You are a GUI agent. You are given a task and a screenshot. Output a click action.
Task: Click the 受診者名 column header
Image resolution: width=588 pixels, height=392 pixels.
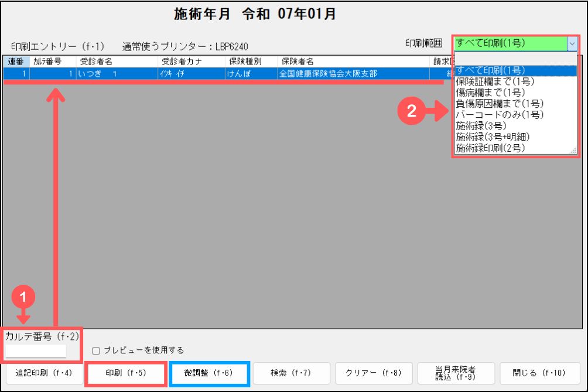tap(97, 61)
